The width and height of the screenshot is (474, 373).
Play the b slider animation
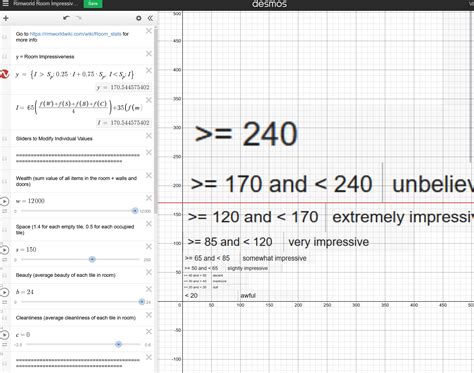coord(4,292)
